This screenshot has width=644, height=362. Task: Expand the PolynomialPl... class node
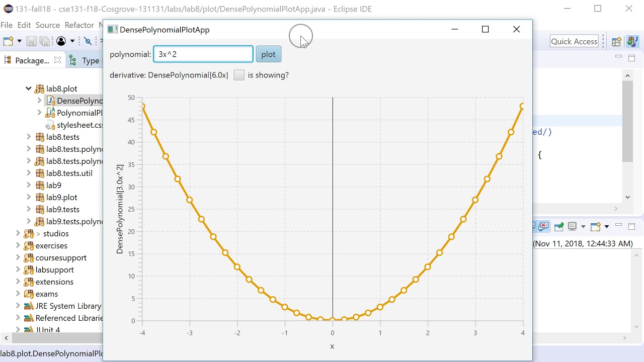39,113
